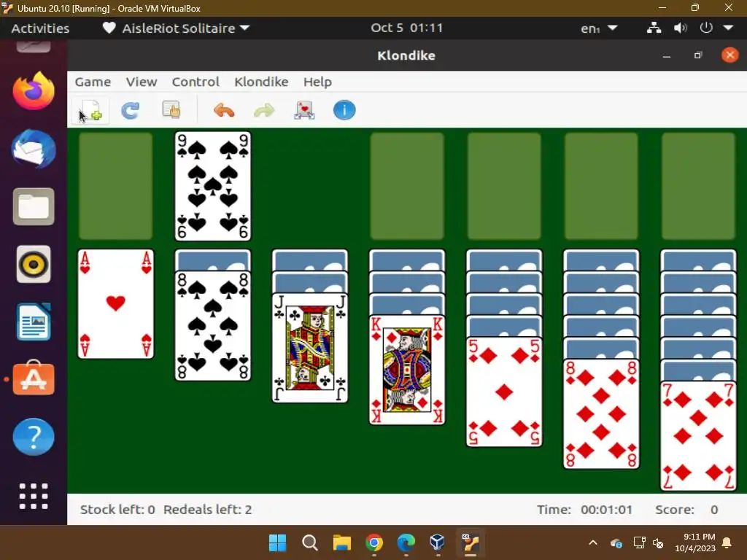Click foundation slot above the 5 of diamonds
Screen dimensions: 747x560
pos(504,186)
